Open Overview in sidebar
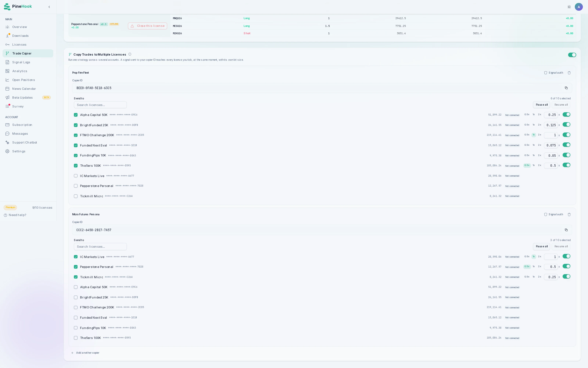Viewport: 588px width, 368px height. point(28,27)
